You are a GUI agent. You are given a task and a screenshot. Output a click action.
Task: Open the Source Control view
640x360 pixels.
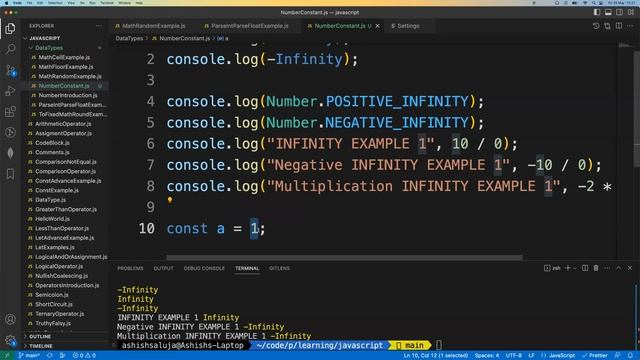tap(10, 70)
